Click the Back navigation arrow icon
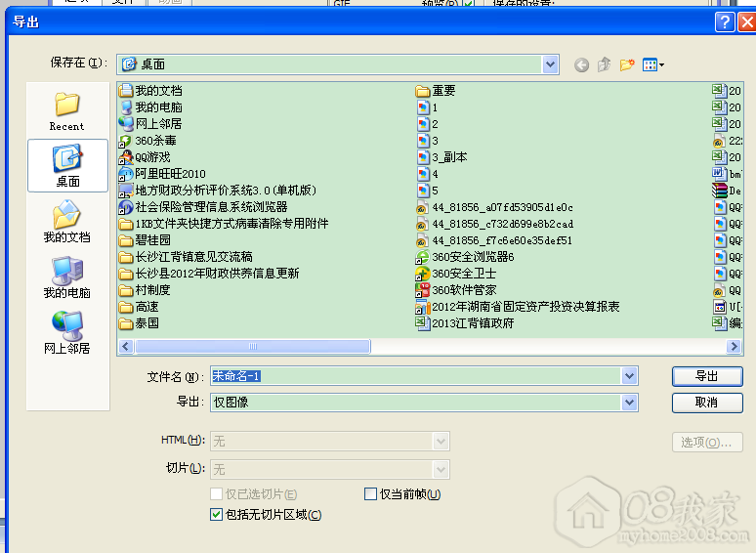This screenshot has width=756, height=553. 582,64
